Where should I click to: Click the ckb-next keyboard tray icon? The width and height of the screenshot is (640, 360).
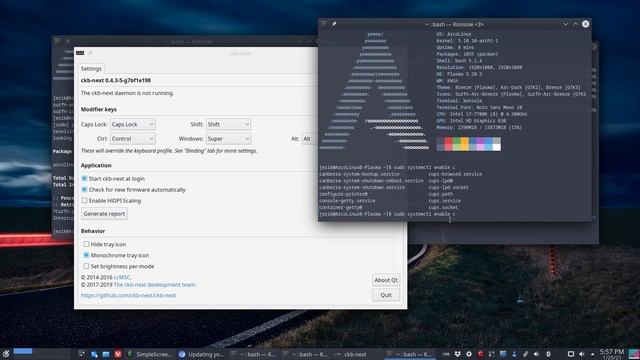(446, 354)
